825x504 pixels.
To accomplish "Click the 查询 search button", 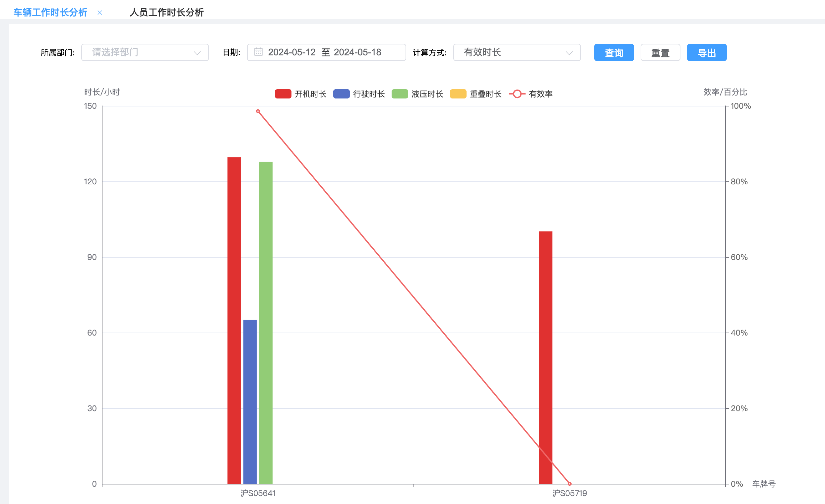I will [x=614, y=52].
